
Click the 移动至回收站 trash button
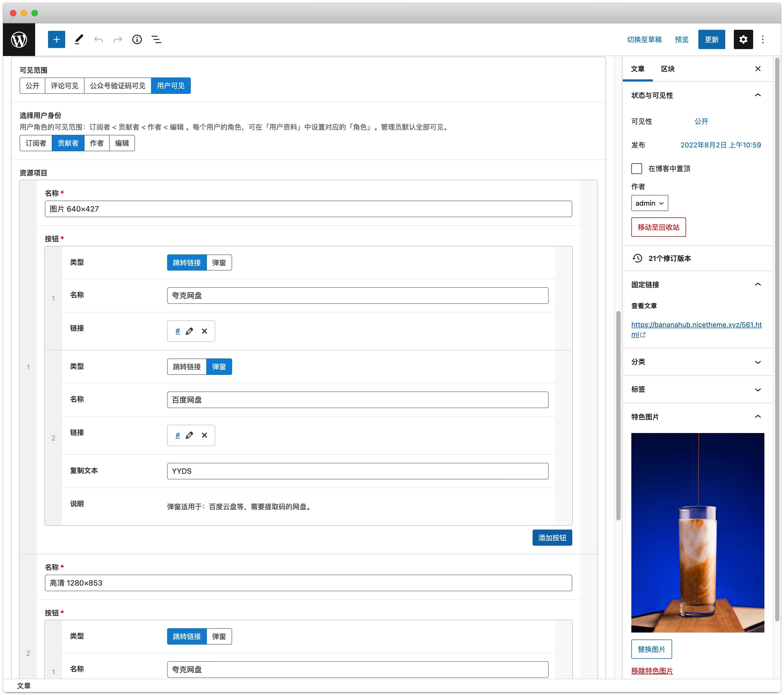[x=658, y=227]
